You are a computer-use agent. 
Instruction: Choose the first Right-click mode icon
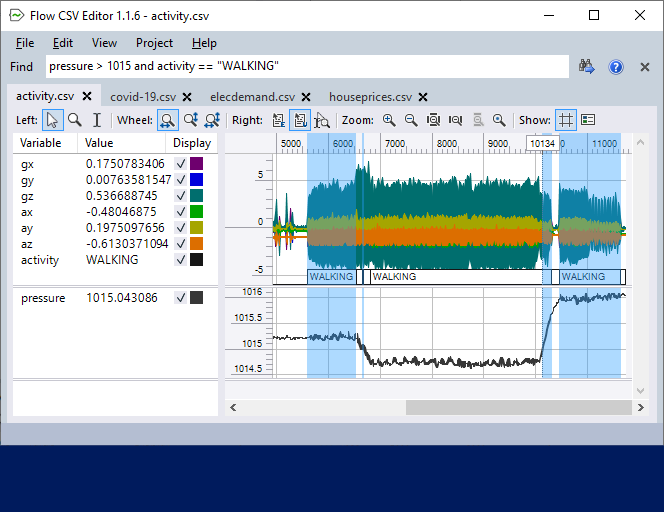click(x=278, y=120)
